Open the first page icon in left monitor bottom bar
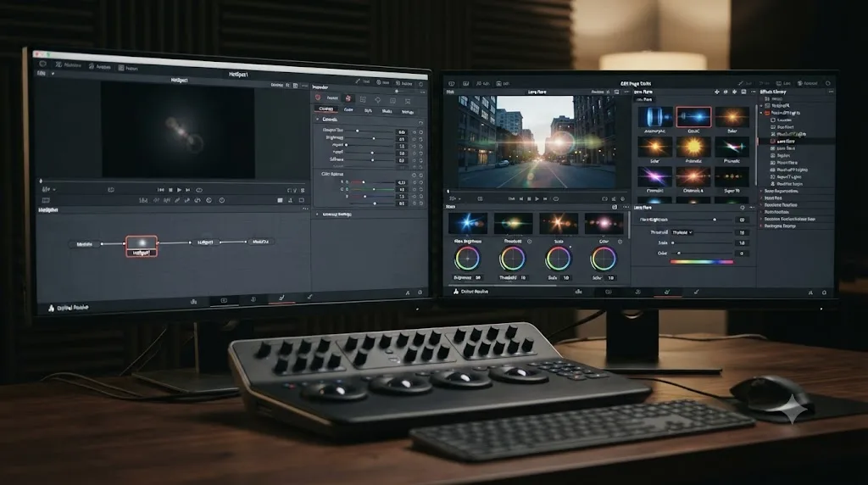Viewport: 868px width, 485px height. tap(194, 301)
